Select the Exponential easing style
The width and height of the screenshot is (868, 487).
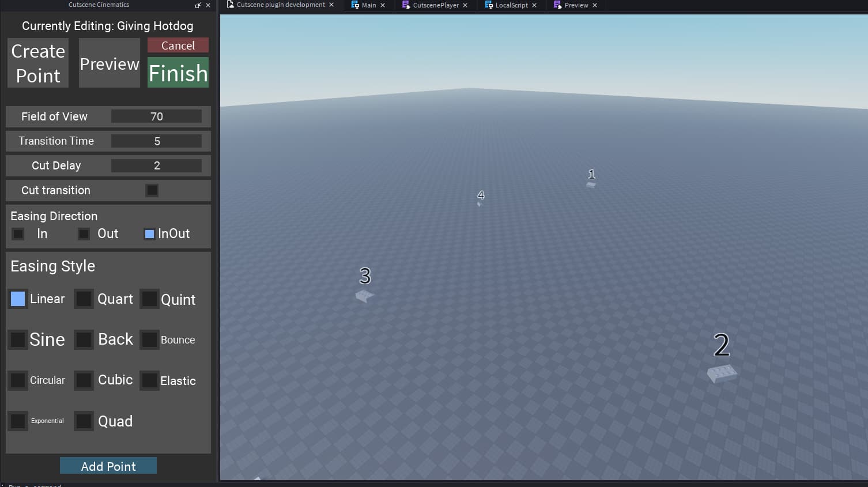(x=18, y=421)
